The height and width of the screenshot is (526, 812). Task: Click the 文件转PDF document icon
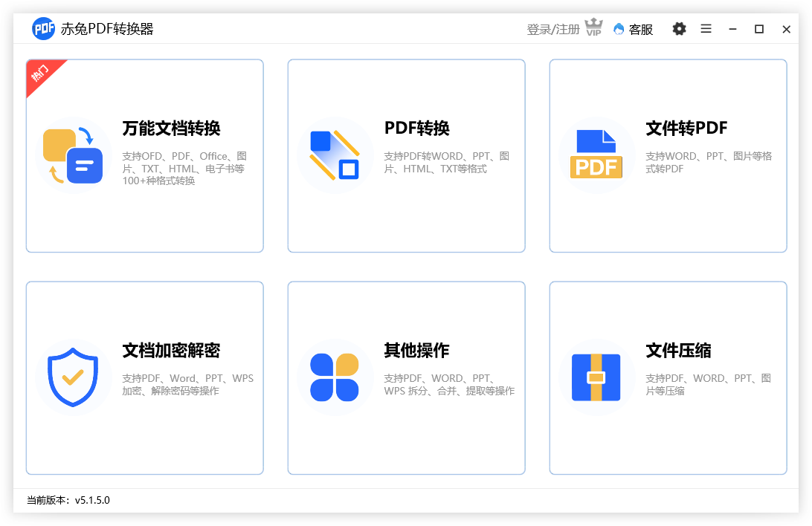597,155
